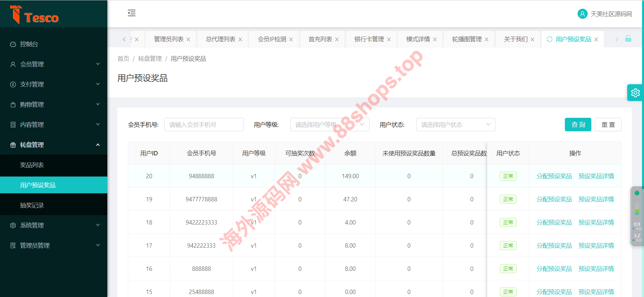Collapse the sidebar with the hamburger icon
This screenshot has height=297, width=644.
click(131, 13)
